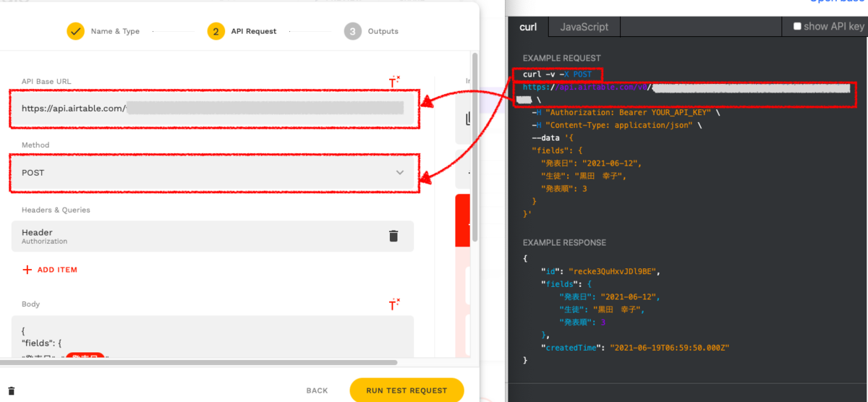Image resolution: width=868 pixels, height=402 pixels.
Task: Delete the Authorization header with trash icon
Action: pos(393,236)
